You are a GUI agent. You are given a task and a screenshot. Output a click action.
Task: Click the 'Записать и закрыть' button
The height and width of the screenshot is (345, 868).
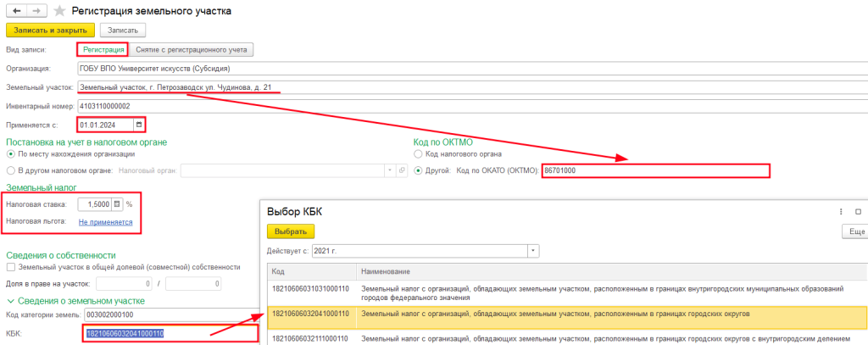(x=49, y=30)
